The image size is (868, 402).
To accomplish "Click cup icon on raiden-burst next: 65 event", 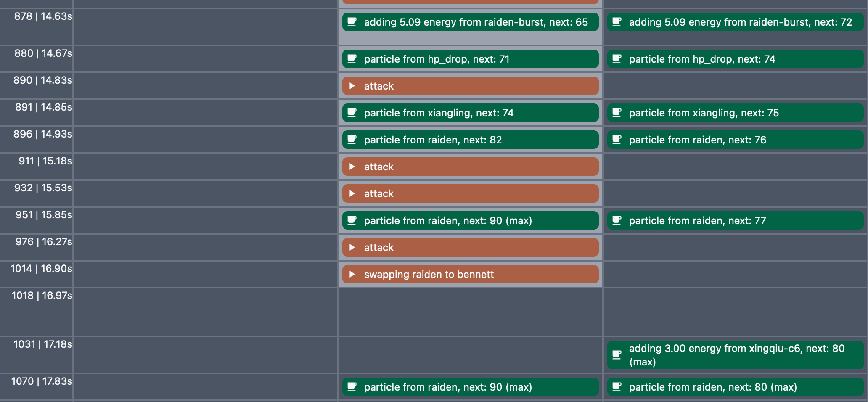I will click(352, 22).
